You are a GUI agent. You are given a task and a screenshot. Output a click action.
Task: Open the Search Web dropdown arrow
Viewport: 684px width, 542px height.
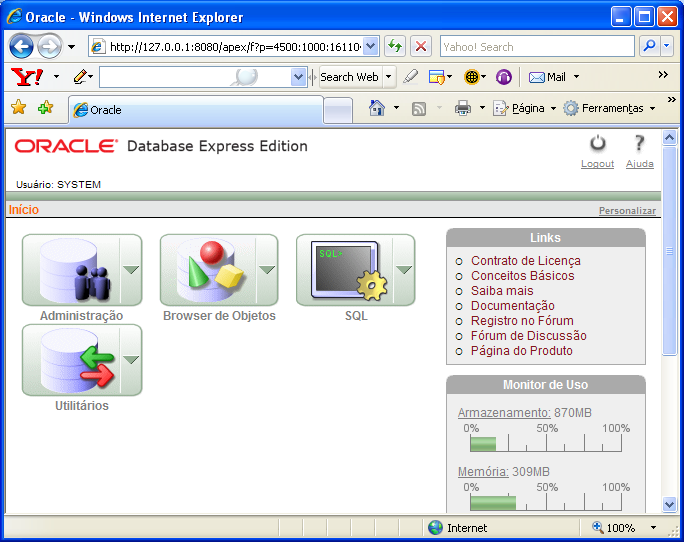pos(389,77)
